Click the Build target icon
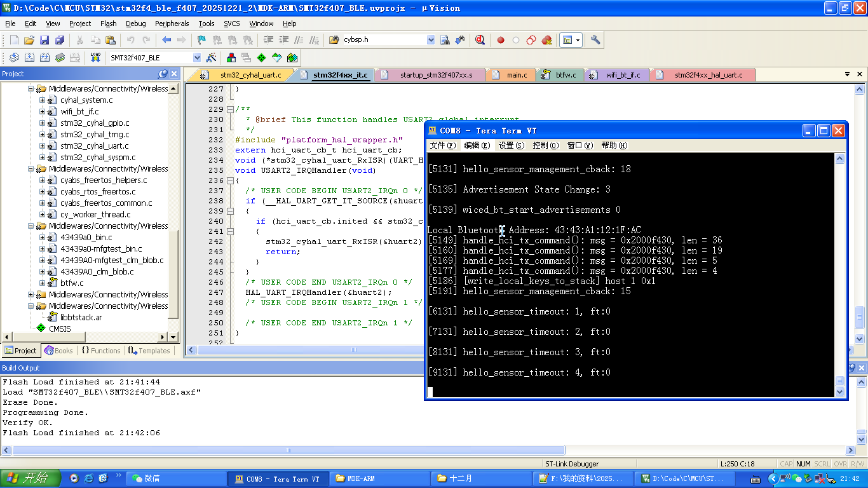Screen dimensions: 868x488 pos(29,58)
